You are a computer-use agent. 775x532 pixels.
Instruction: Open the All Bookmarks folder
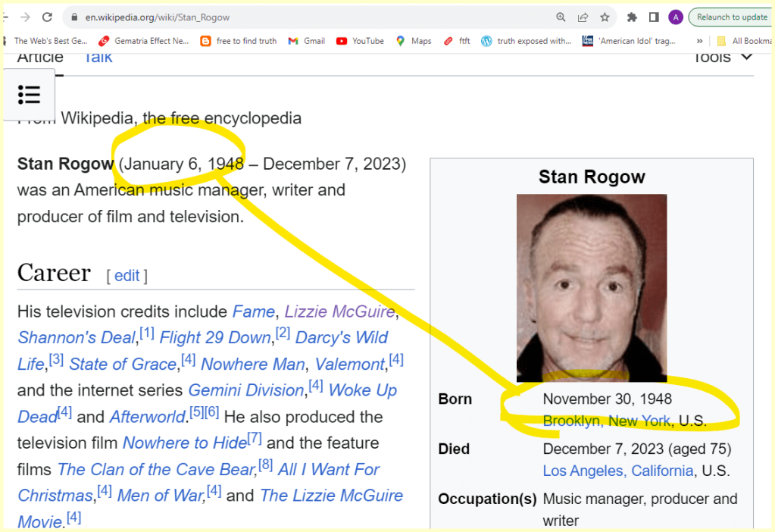point(745,41)
